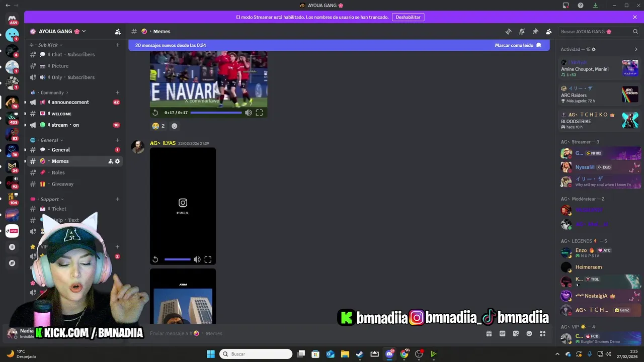
Task: Open the emoji picker icon
Action: point(529,333)
